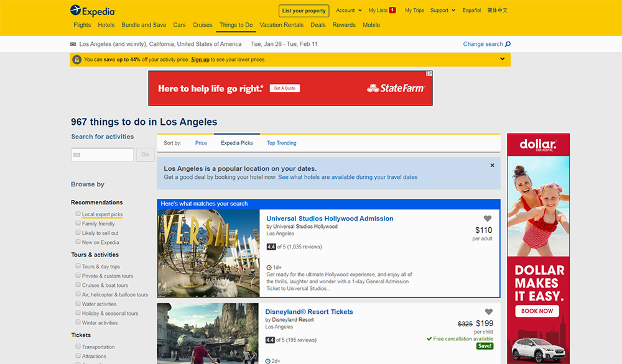Click Book Now on Dollar ad
622x364 pixels.
coord(537,311)
